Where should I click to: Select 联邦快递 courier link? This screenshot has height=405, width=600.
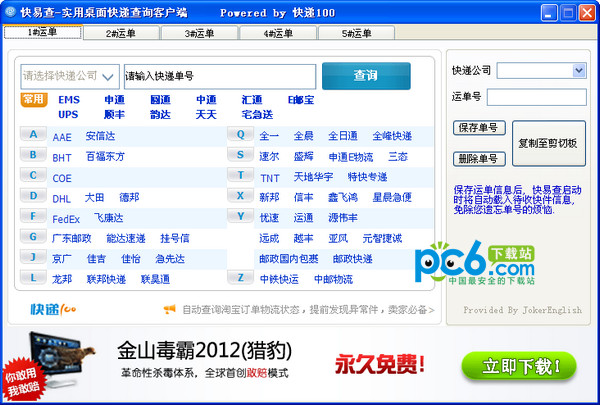coord(106,279)
